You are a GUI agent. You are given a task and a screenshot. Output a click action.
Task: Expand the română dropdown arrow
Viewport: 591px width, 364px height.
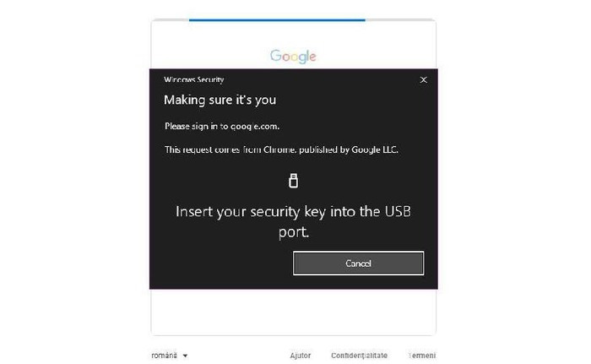pos(185,356)
